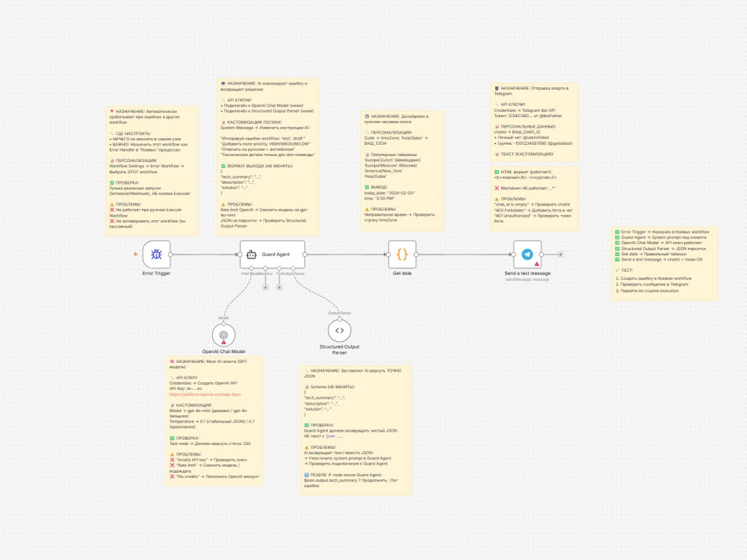
Task: Click the warning triangle on OpenAI node
Action: click(x=223, y=343)
